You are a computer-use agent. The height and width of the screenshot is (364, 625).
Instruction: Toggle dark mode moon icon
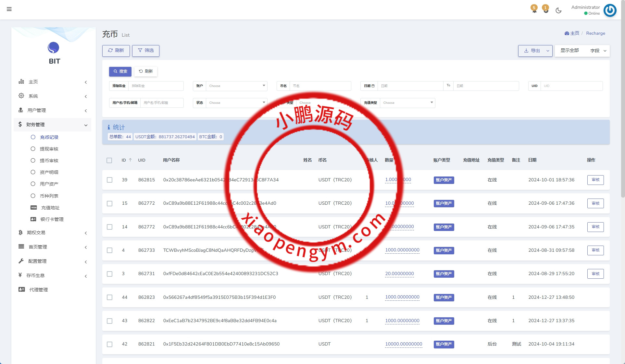[558, 10]
